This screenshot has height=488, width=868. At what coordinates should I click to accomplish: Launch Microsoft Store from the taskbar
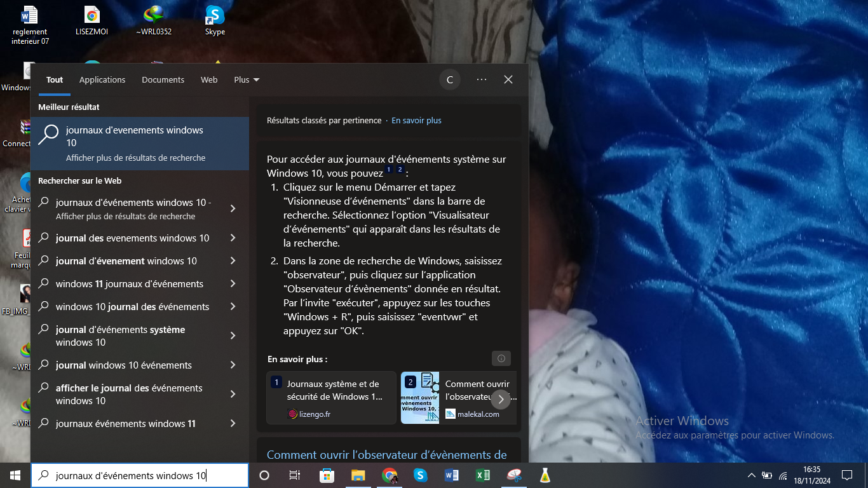click(x=327, y=475)
